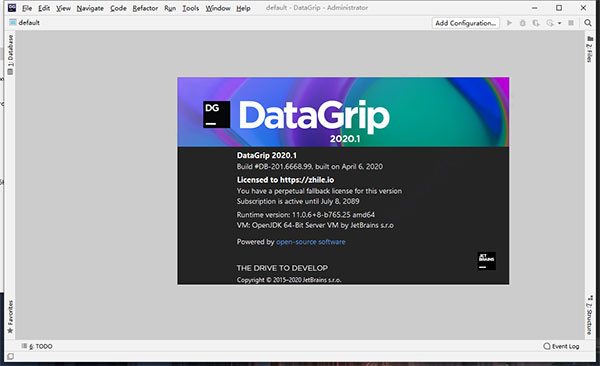Toggle the Files tool window
Viewport: 600px width, 366px height.
[590, 49]
